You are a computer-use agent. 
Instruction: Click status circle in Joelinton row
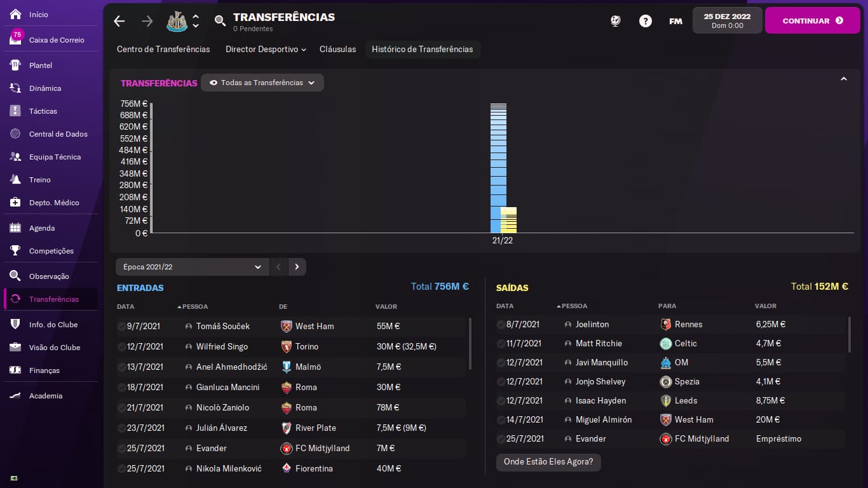(x=501, y=324)
